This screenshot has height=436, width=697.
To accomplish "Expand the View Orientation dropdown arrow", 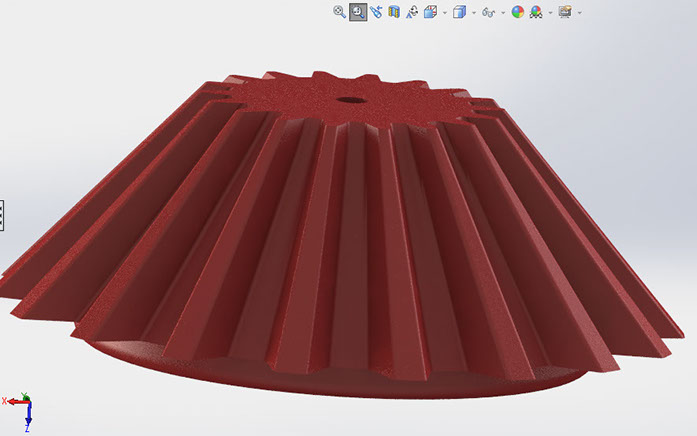I will coord(445,12).
